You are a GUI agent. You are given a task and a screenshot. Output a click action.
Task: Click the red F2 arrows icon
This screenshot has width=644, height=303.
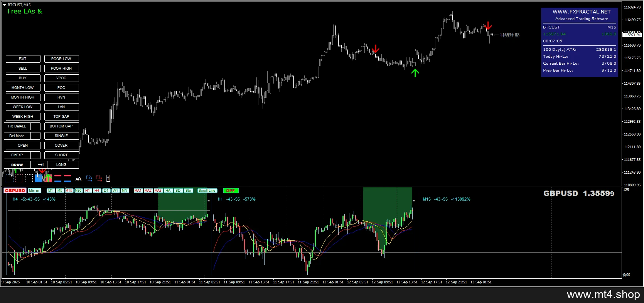tap(99, 178)
